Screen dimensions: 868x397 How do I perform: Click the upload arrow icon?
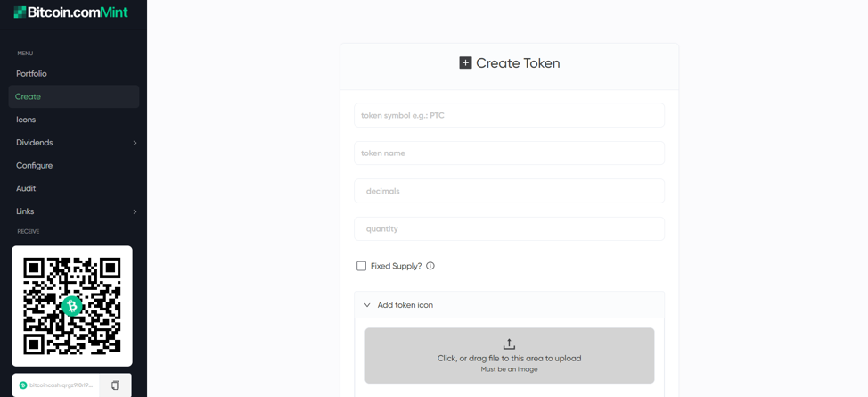tap(509, 343)
